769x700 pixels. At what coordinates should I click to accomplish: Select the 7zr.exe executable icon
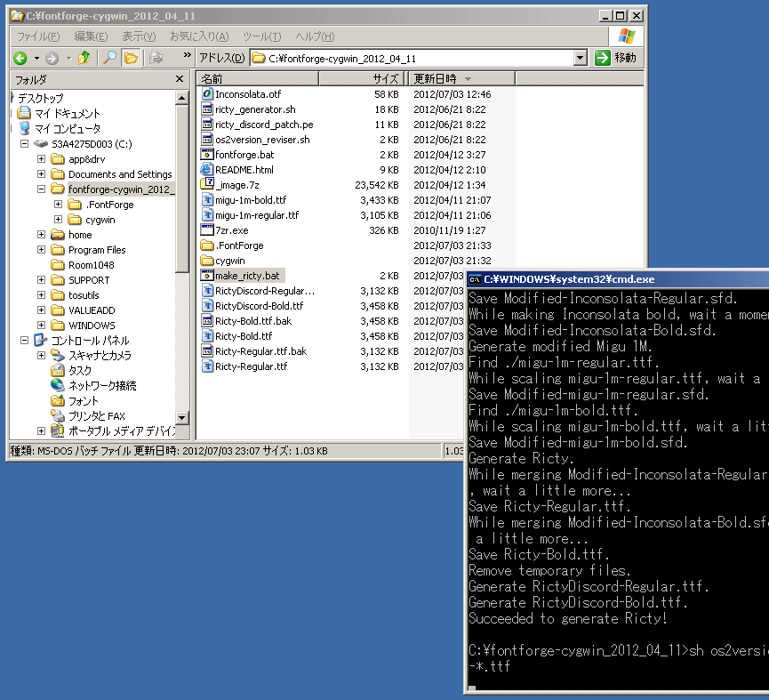tap(207, 230)
